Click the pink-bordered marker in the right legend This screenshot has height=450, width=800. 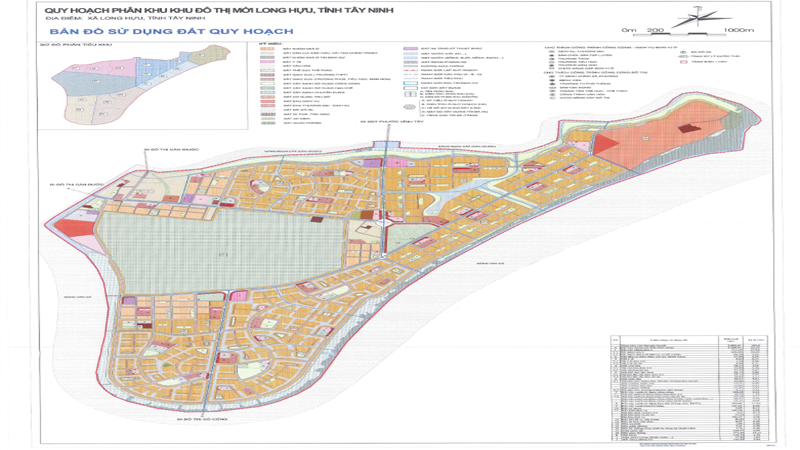pos(683,62)
